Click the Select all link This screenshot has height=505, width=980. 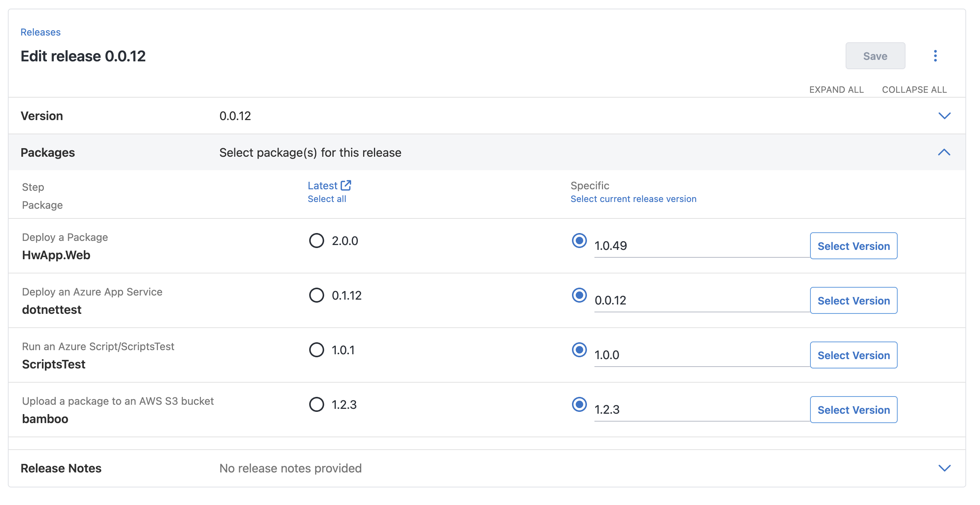click(x=327, y=199)
